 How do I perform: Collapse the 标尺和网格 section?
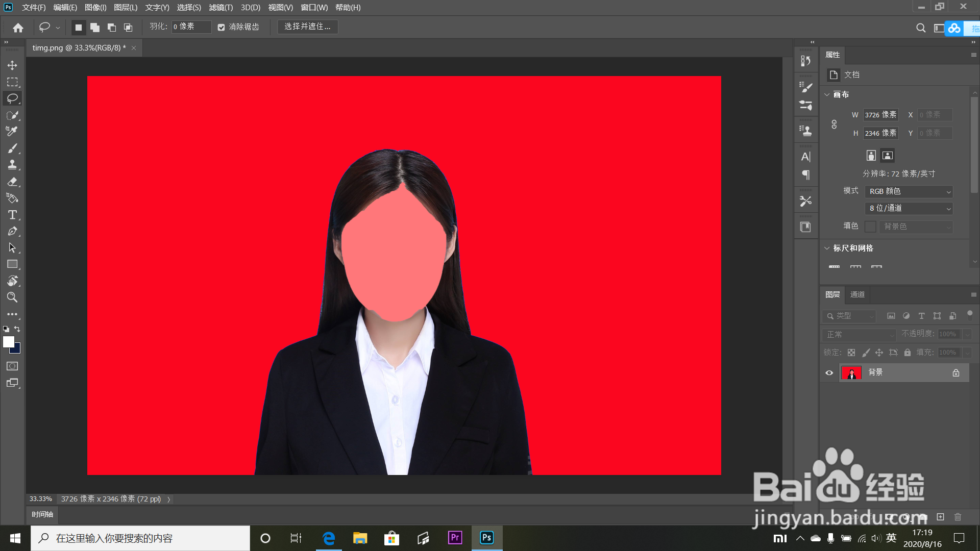[x=827, y=248]
